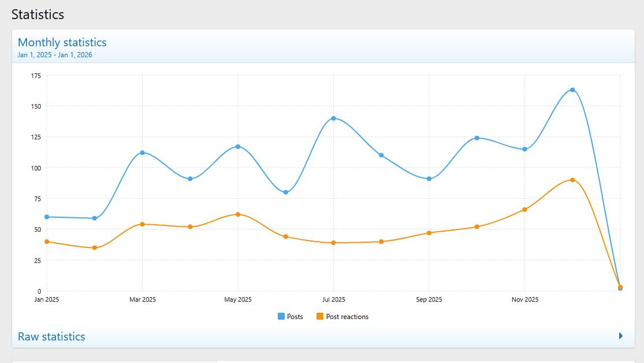Open the Raw statistics section heading

51,336
